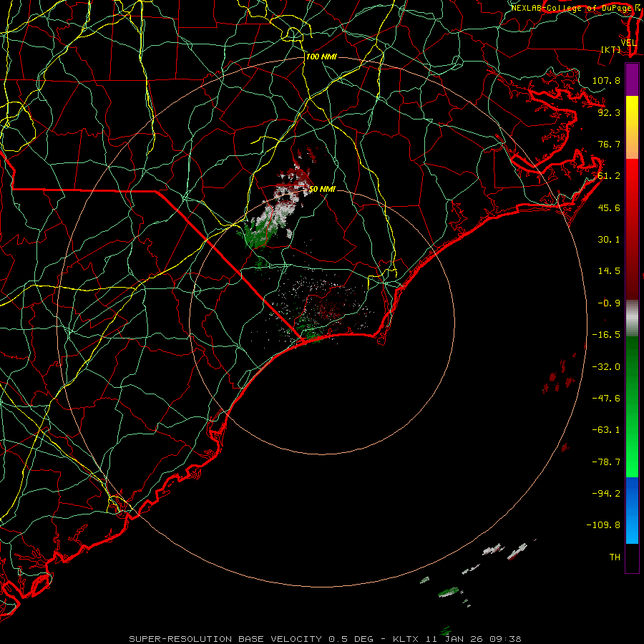Viewport: 644px width, 644px height.
Task: Click the blue segment of velocity color bar
Action: pos(632,510)
